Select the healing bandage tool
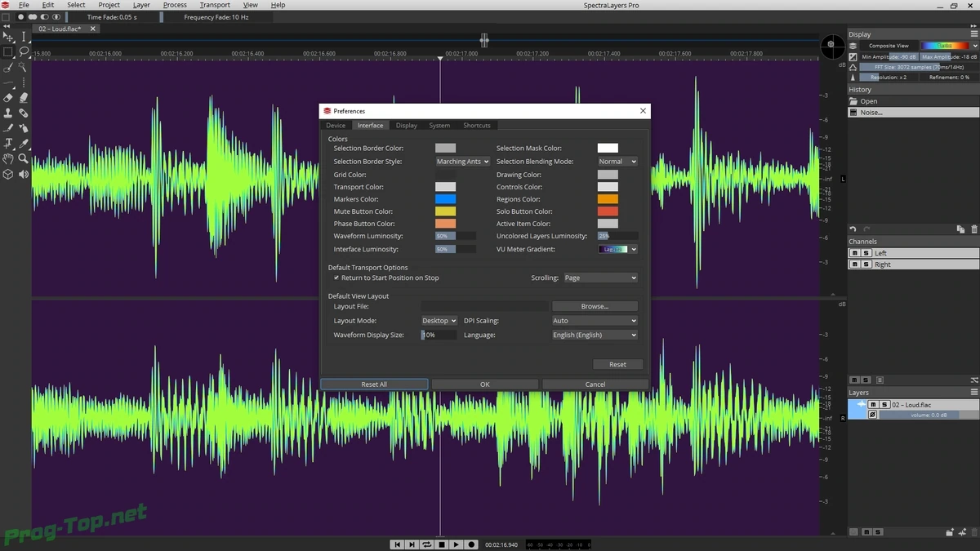Screen dimensions: 980x551 (x=24, y=113)
